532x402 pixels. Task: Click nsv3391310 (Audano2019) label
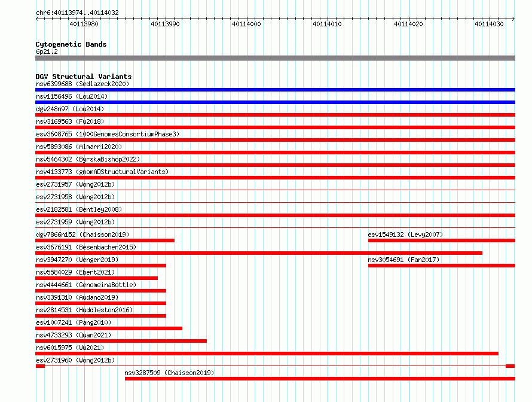click(77, 297)
